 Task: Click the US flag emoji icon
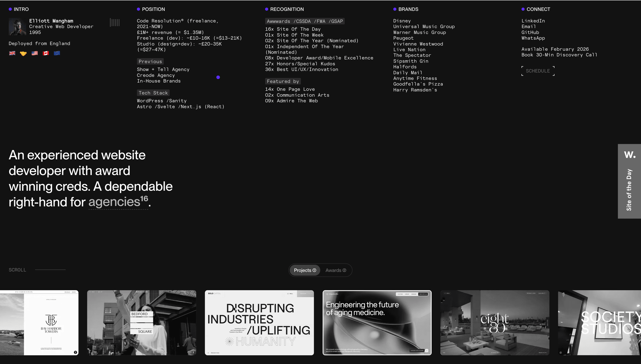click(34, 53)
